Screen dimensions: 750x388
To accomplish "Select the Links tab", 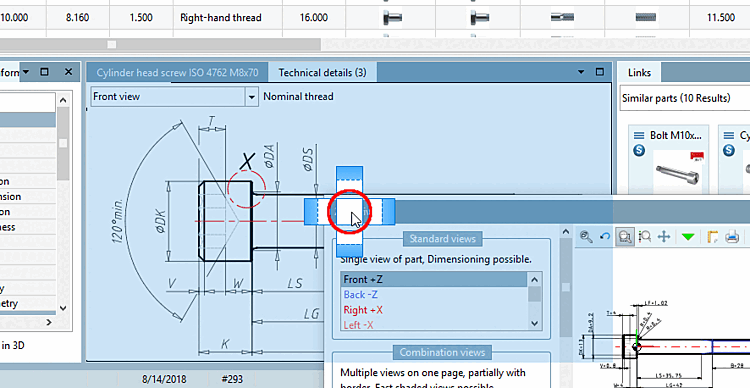I will tap(640, 73).
